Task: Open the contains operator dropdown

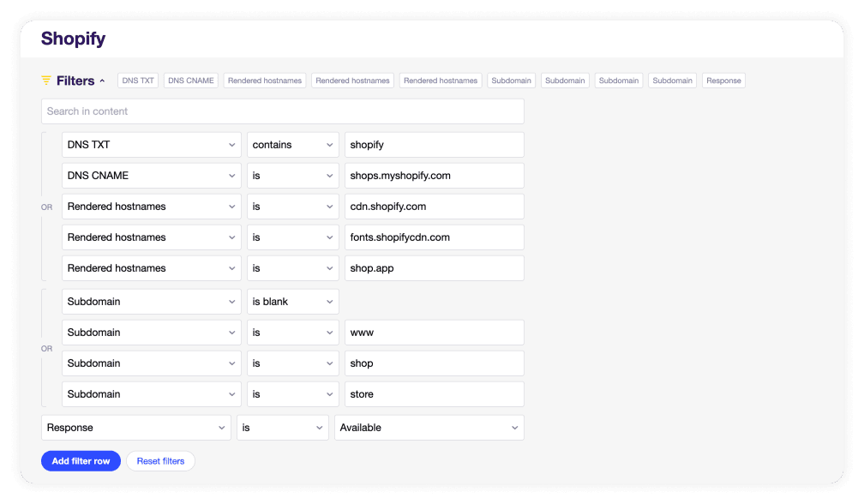Action: tap(292, 145)
